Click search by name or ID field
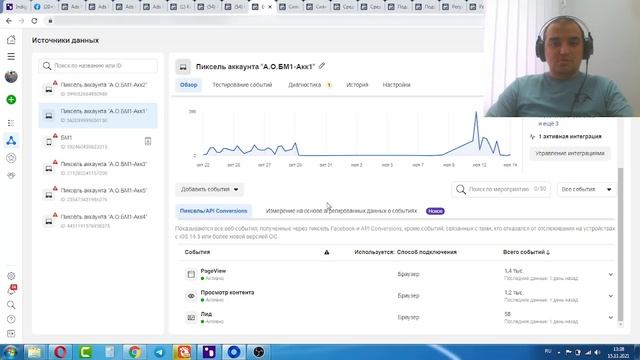640x360 pixels. (x=98, y=66)
